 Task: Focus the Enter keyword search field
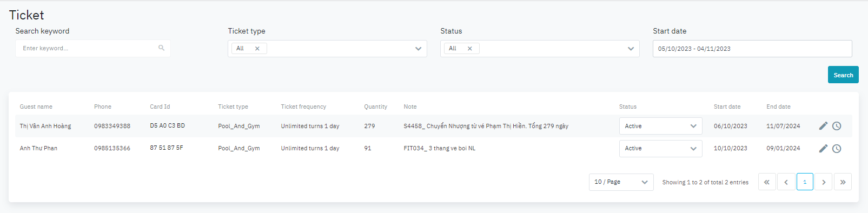(x=93, y=48)
